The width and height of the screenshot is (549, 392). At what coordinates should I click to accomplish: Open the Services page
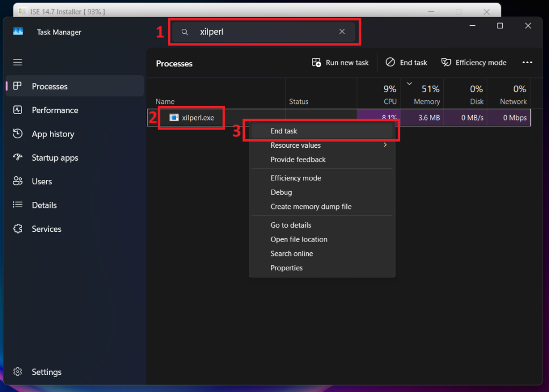click(75, 229)
